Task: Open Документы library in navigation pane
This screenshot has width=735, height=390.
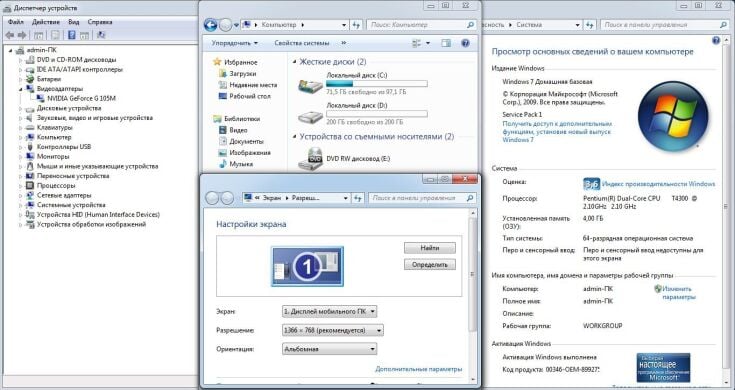Action: [x=241, y=141]
